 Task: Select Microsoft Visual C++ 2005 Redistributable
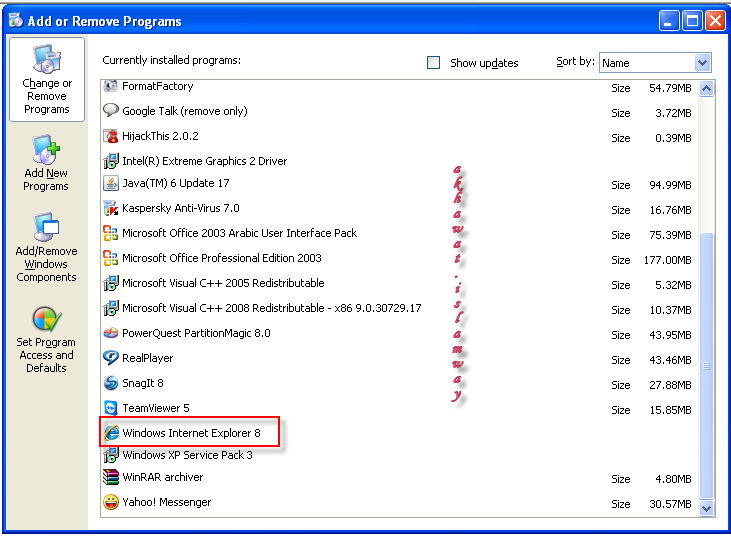[400, 283]
